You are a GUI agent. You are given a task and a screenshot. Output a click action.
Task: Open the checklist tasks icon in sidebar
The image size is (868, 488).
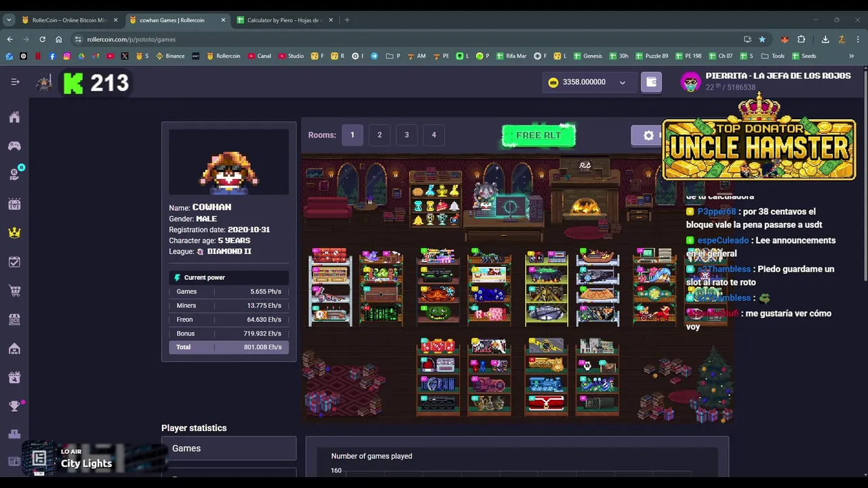(x=14, y=262)
